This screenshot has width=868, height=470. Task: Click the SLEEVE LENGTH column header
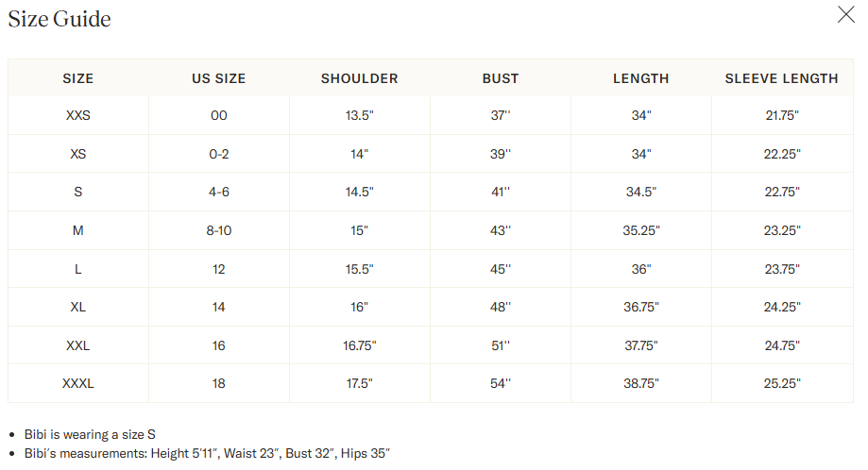(x=782, y=78)
